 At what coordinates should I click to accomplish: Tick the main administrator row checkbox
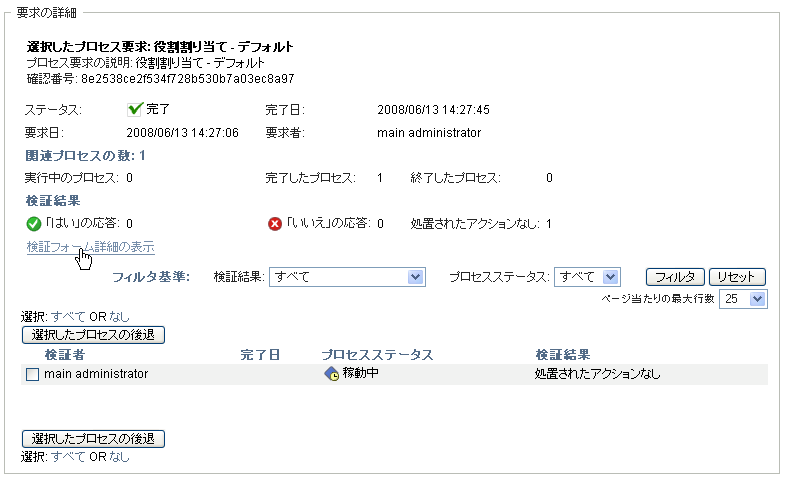(x=32, y=374)
